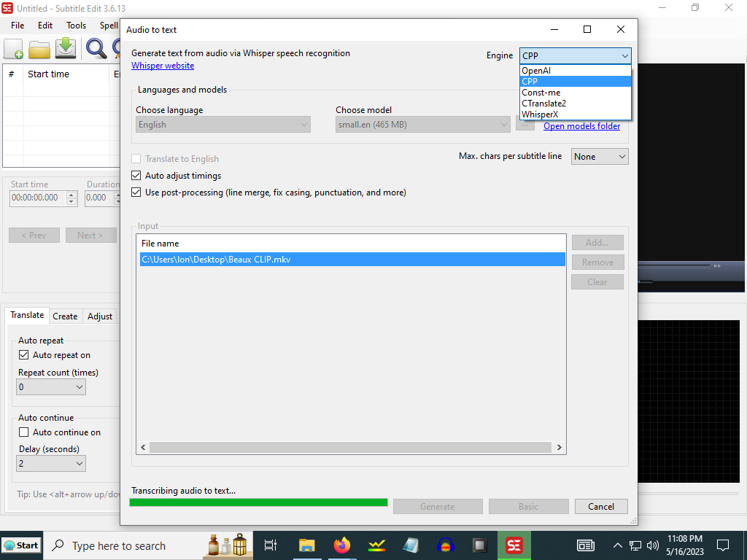Click the Start button
The image size is (747, 560).
click(21, 545)
